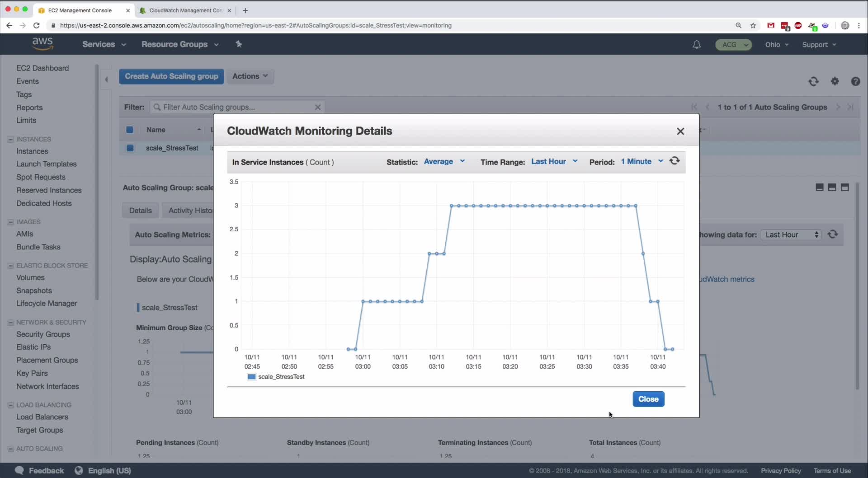This screenshot has width=868, height=478.
Task: Click the AWS logo home icon
Action: pos(42,44)
